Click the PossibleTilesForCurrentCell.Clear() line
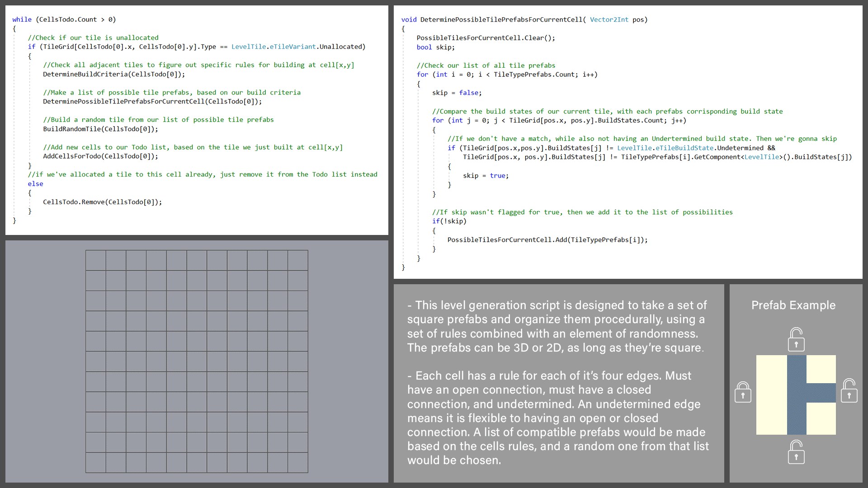Viewport: 868px width, 488px height. pyautogui.click(x=486, y=38)
